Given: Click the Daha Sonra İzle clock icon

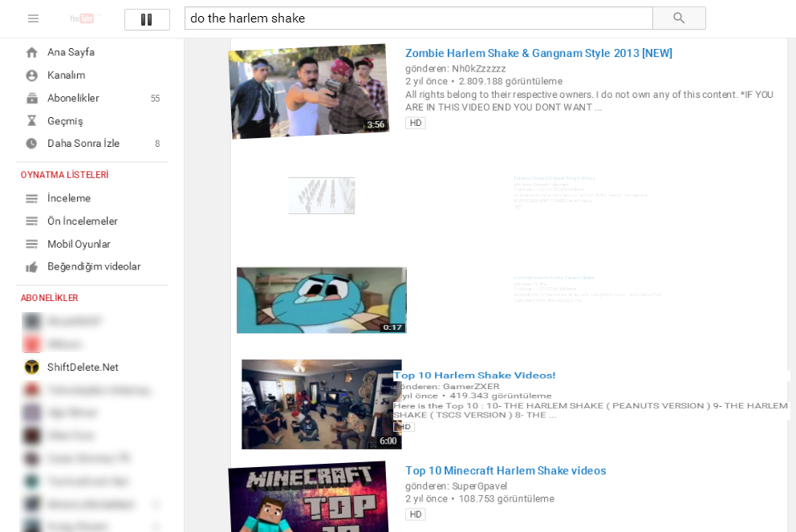Looking at the screenshot, I should click(31, 144).
